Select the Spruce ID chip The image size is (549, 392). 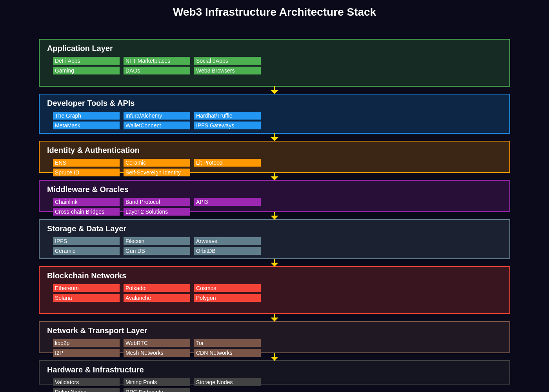(86, 172)
